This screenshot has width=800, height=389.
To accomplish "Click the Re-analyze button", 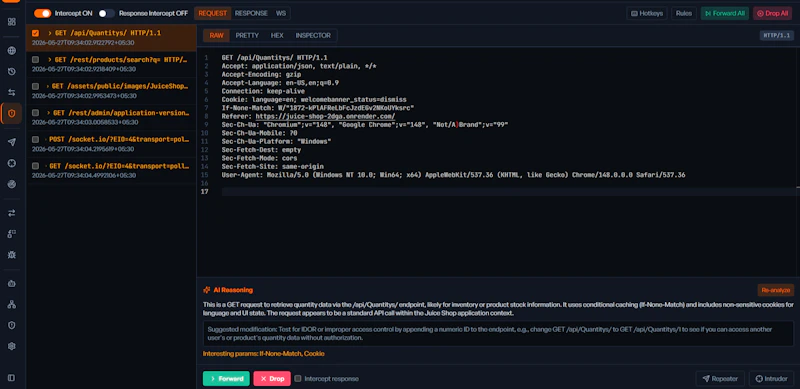I will (776, 290).
